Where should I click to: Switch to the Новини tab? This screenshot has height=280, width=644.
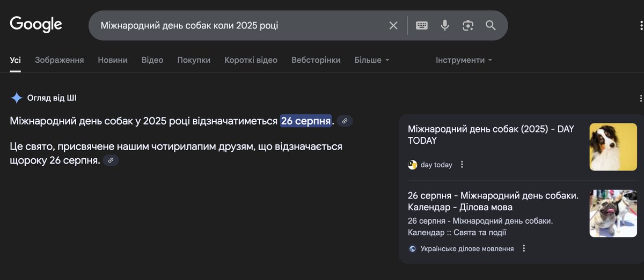pyautogui.click(x=113, y=60)
